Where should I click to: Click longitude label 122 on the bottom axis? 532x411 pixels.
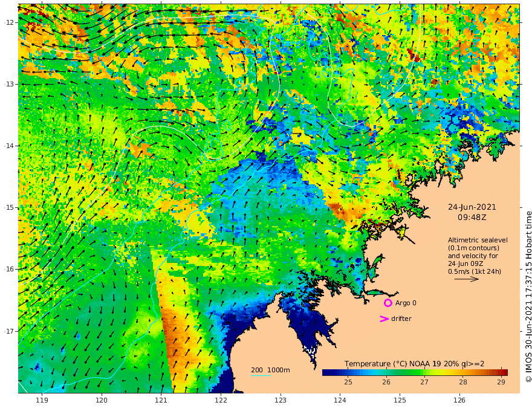[x=221, y=400]
